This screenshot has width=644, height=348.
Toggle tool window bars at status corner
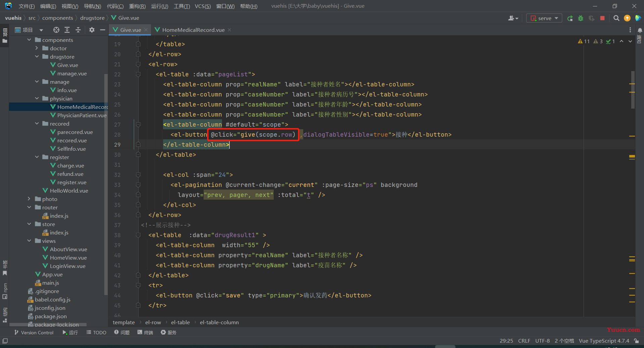[5, 341]
